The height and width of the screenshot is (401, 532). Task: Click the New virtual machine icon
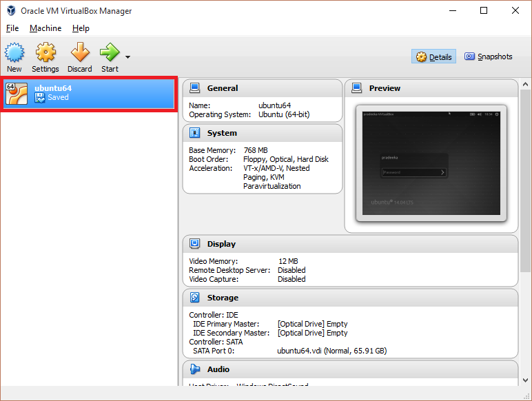[14, 52]
